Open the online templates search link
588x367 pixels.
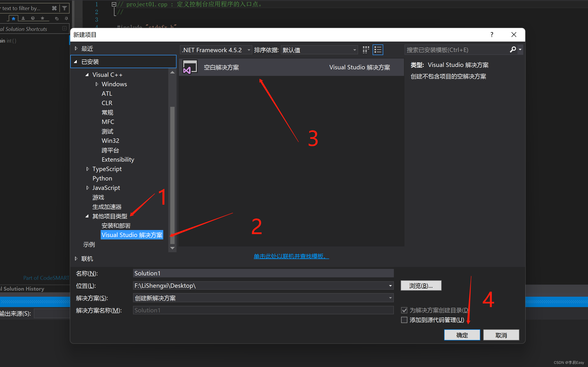[291, 256]
